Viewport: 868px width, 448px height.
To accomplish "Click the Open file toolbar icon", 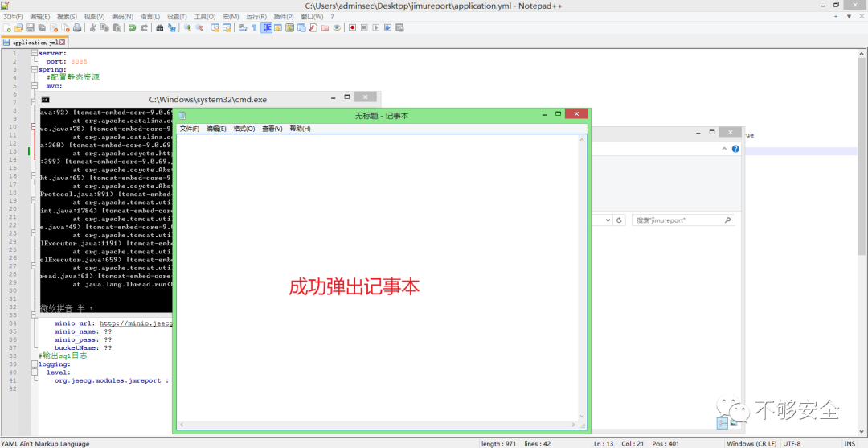I will 18,27.
